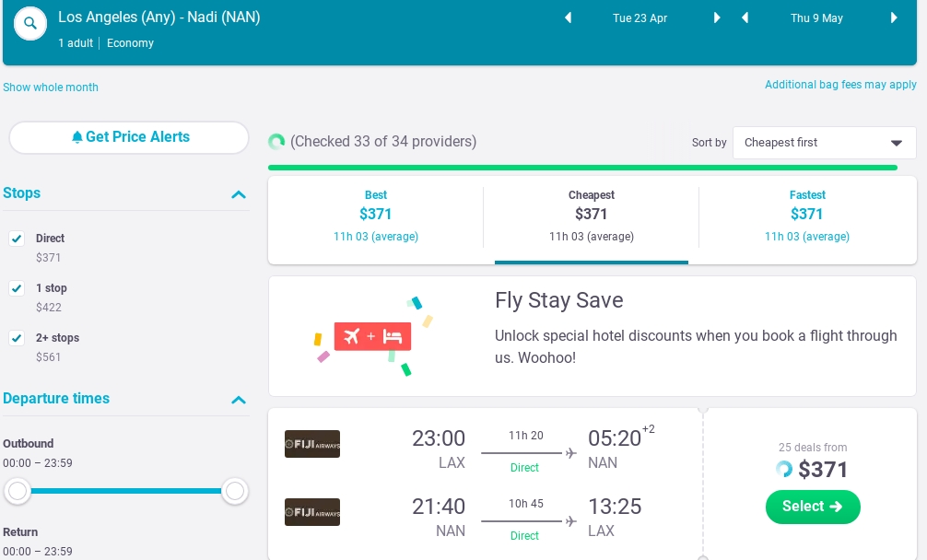Open the Show whole month link
The width and height of the screenshot is (927, 560).
(x=51, y=87)
